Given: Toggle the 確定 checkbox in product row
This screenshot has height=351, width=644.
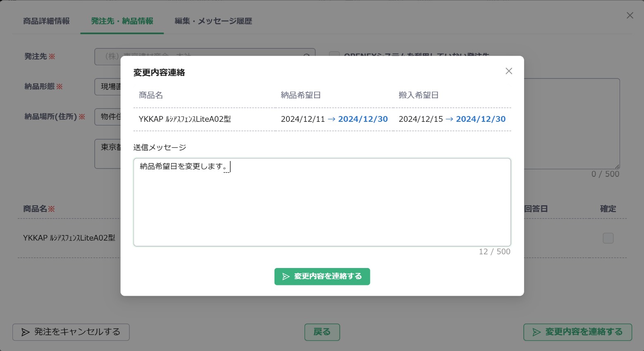Looking at the screenshot, I should pos(608,238).
